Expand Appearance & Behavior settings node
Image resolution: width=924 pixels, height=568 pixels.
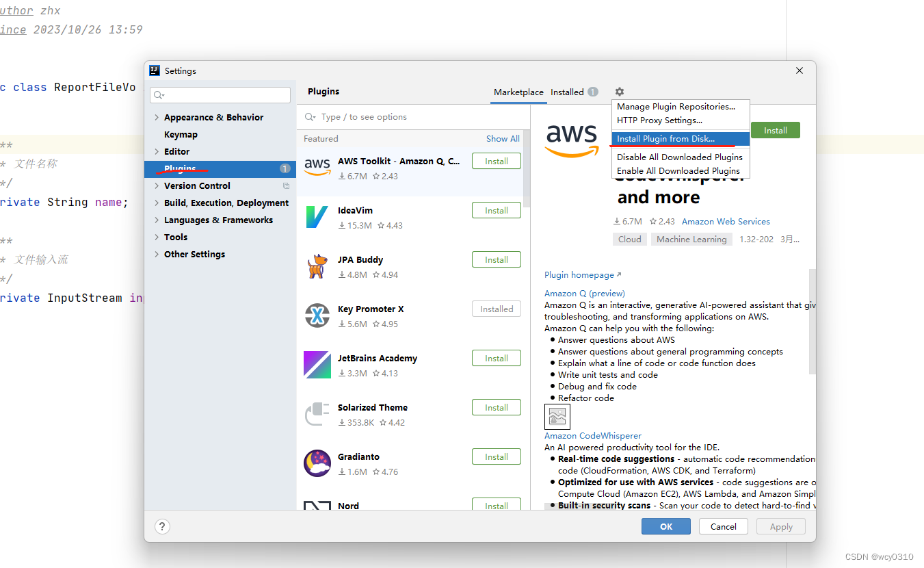tap(157, 118)
